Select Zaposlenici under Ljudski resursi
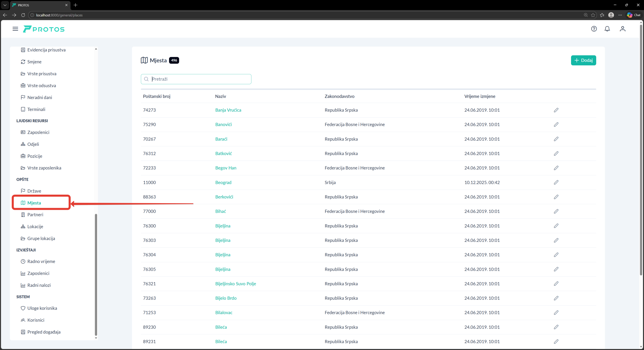 point(38,132)
